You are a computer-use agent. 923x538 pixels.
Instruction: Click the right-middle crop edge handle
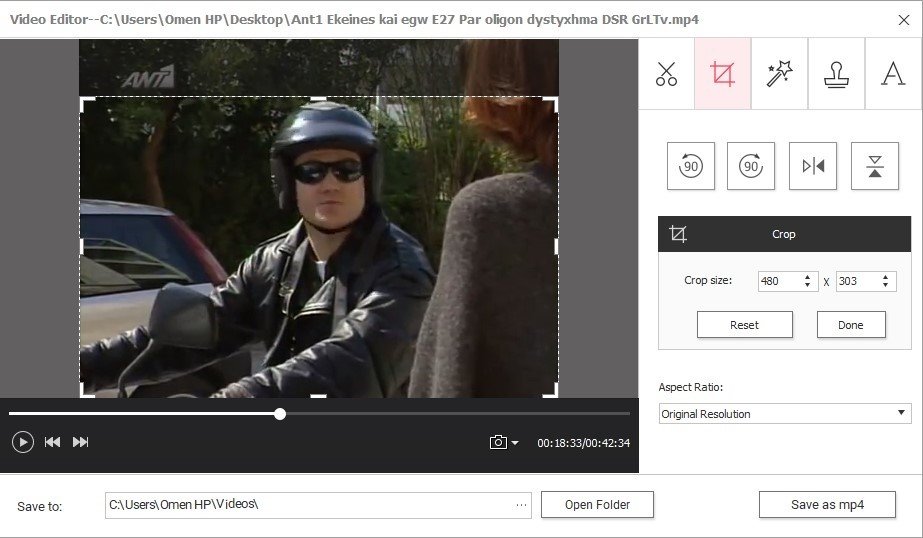click(x=556, y=247)
